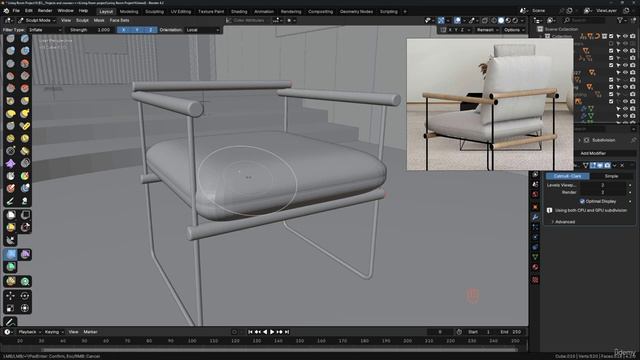Select the Move tool in toolbar
The image size is (640, 360).
(x=11, y=296)
